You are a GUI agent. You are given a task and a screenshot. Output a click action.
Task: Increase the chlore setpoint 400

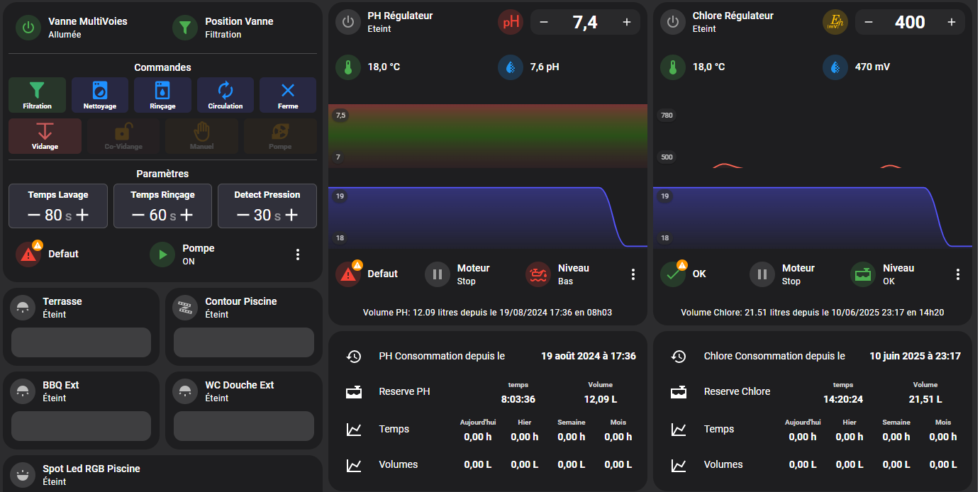(x=952, y=22)
